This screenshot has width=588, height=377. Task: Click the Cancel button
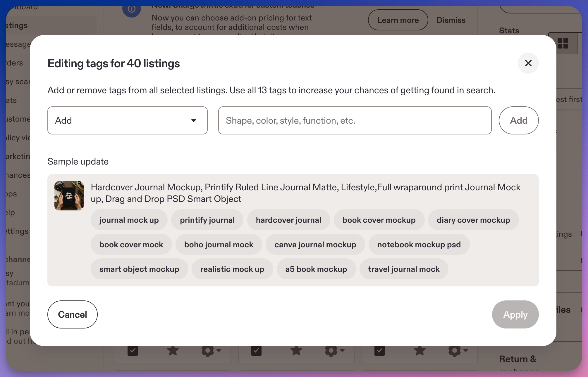click(x=73, y=314)
